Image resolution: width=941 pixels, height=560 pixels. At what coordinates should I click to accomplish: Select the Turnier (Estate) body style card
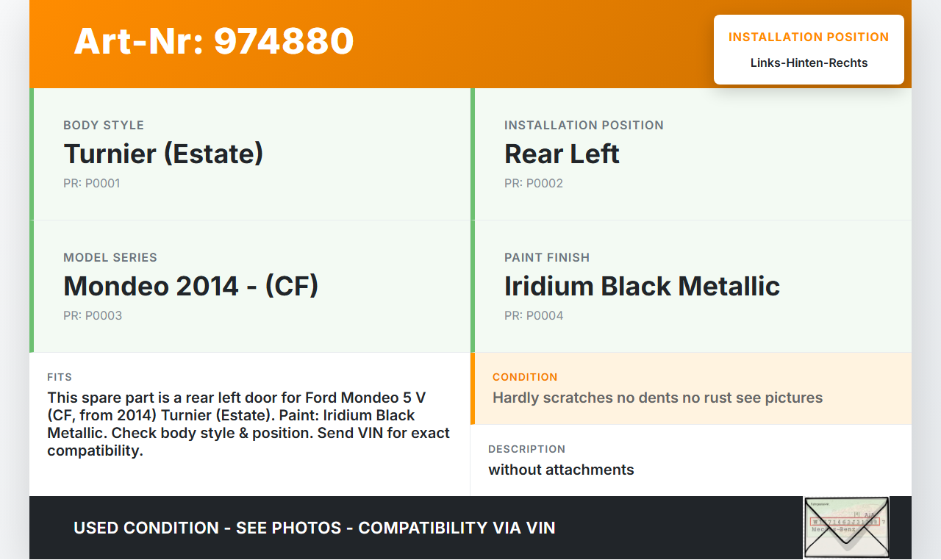point(251,154)
